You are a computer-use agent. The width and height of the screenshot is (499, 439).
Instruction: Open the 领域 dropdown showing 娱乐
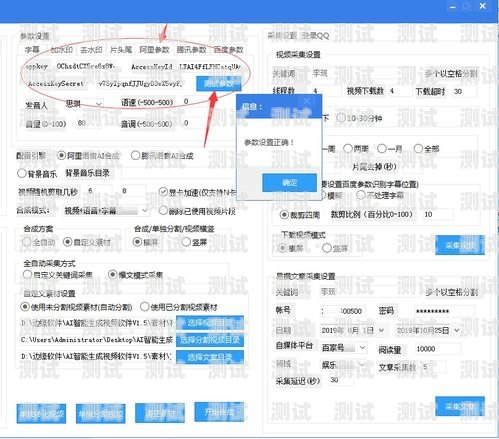[344, 365]
